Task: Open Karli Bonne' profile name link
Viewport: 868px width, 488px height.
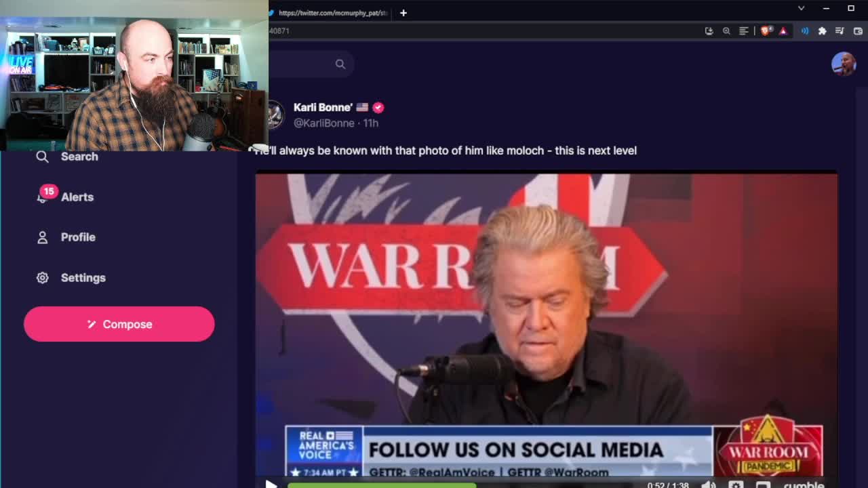Action: click(323, 107)
